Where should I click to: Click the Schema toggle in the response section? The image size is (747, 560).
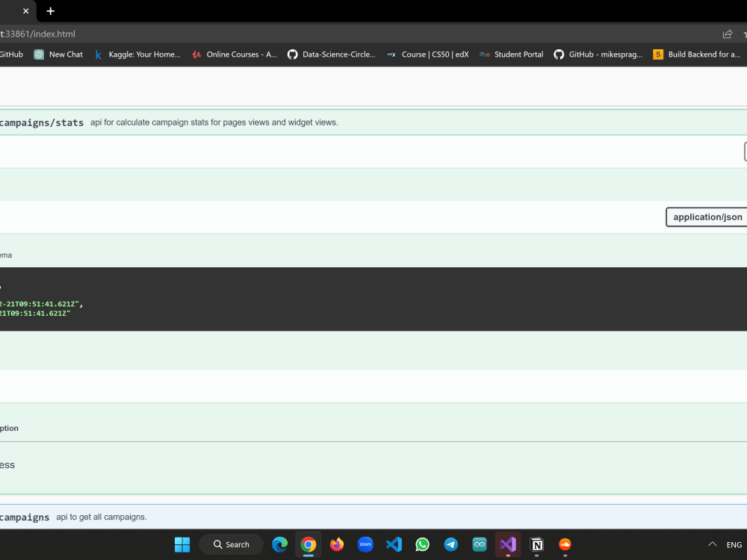point(5,255)
